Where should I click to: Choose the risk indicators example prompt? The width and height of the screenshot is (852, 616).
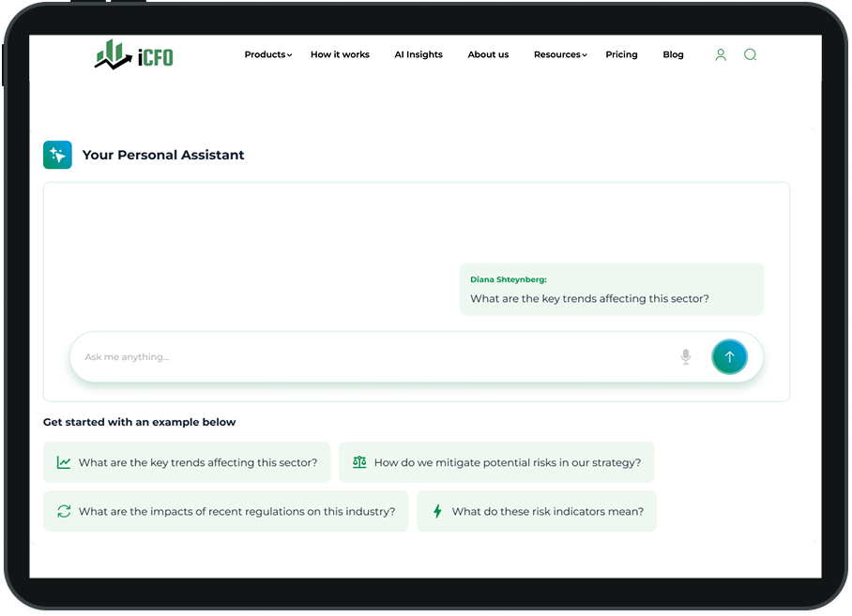coord(547,512)
